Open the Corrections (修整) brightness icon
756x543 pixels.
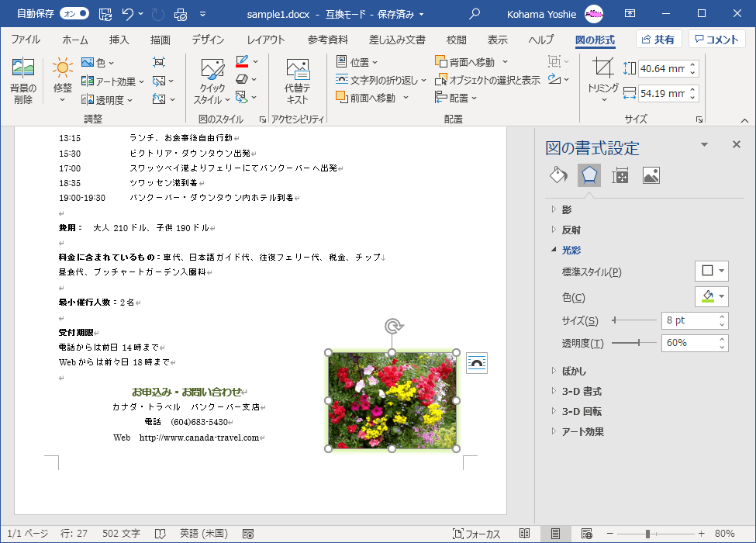(63, 67)
